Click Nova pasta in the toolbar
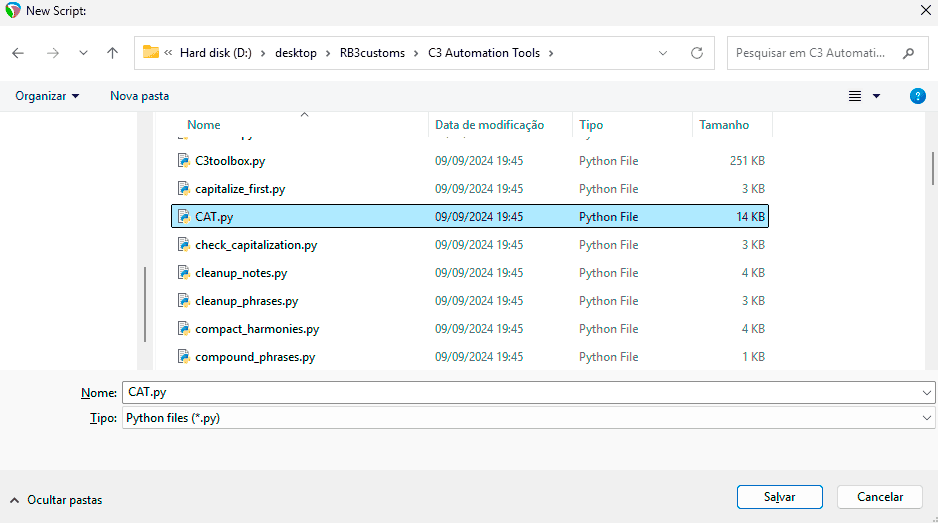The image size is (938, 523). 139,96
